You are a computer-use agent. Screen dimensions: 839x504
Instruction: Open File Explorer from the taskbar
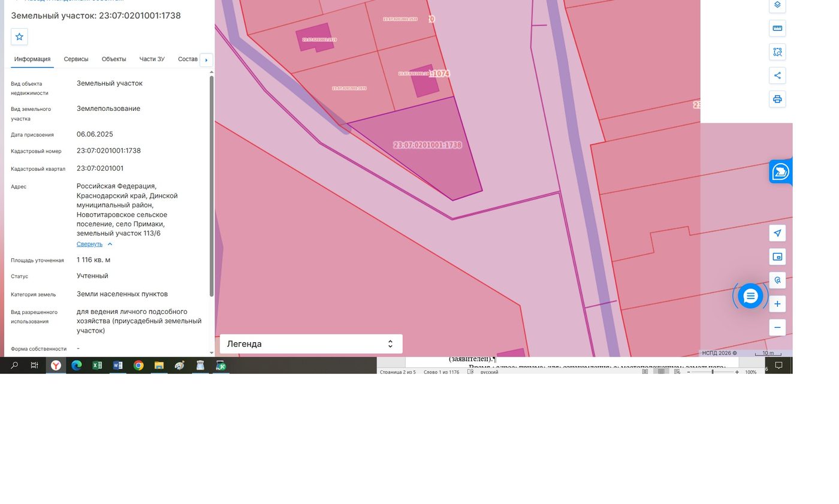(x=159, y=366)
